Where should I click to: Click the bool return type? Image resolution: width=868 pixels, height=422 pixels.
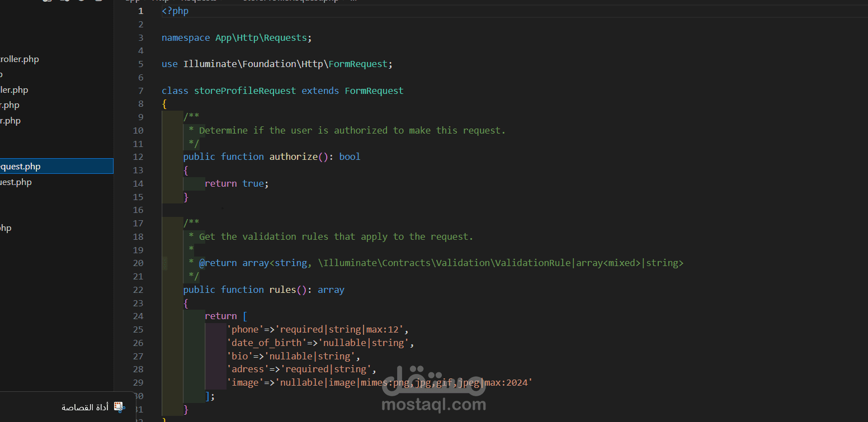[350, 157]
